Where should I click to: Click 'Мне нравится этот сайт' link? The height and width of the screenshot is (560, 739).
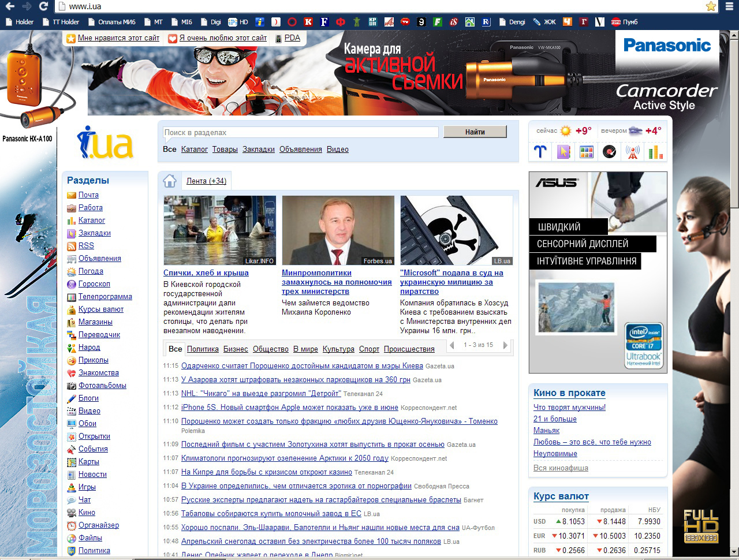click(x=118, y=38)
